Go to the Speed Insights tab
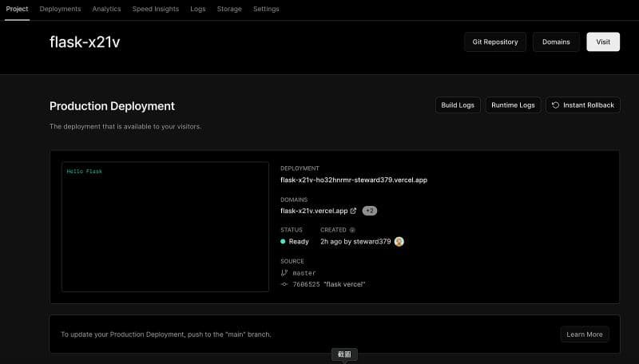The height and width of the screenshot is (364, 639). coord(156,9)
